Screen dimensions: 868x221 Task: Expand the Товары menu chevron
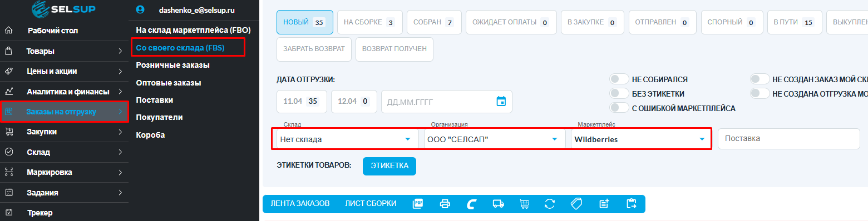pyautogui.click(x=120, y=51)
